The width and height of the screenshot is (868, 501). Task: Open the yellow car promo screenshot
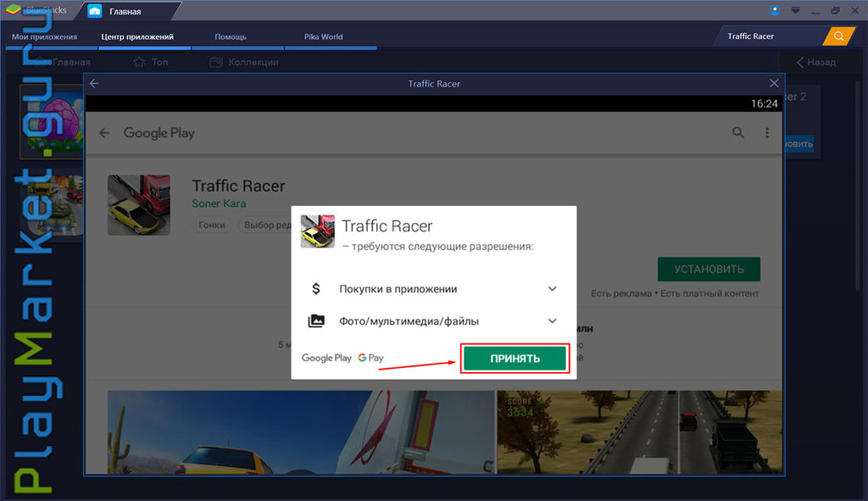click(x=301, y=432)
